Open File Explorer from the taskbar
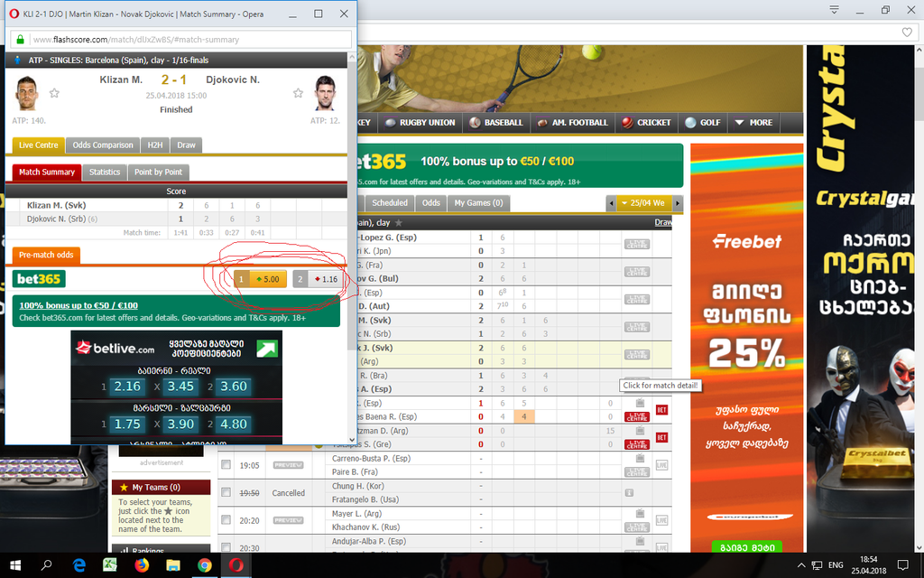 172,565
